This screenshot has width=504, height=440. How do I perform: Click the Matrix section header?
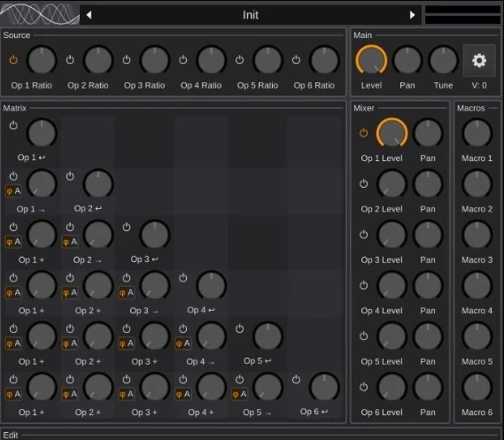pyautogui.click(x=15, y=108)
